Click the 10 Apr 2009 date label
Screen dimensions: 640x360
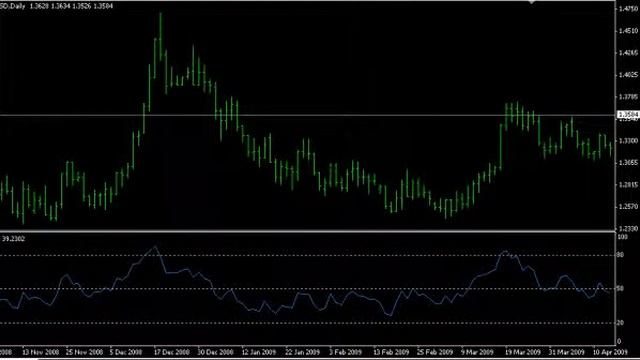(x=610, y=352)
